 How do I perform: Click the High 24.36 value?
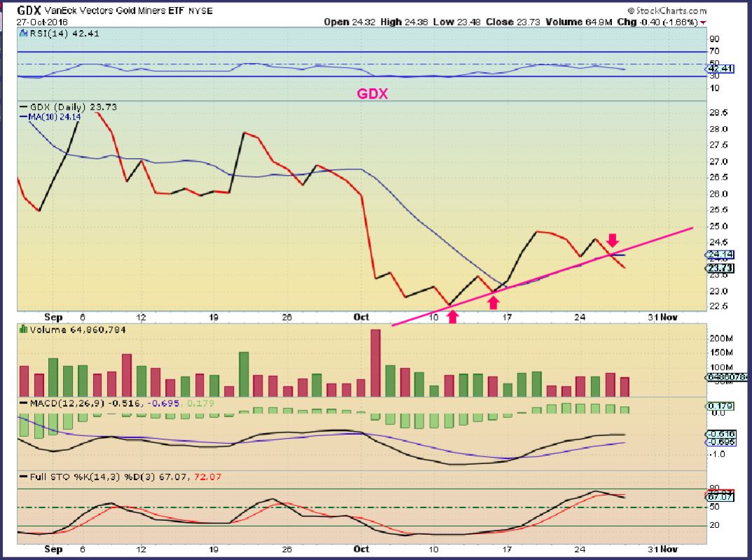point(404,22)
